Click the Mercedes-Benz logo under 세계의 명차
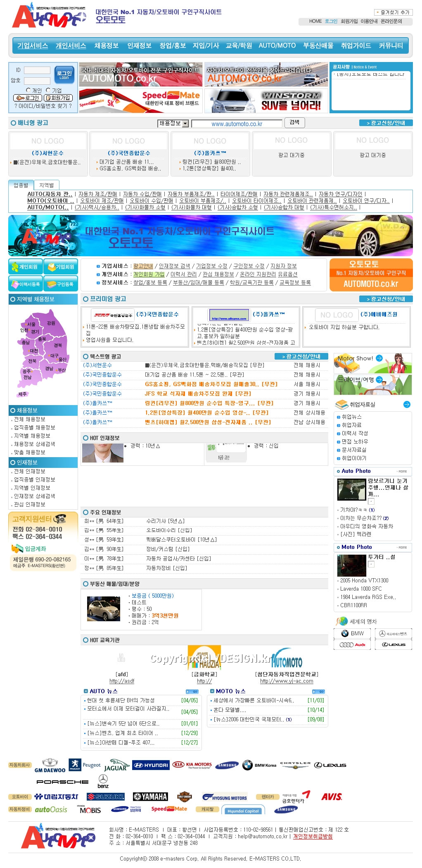The width and height of the screenshot is (422, 868). (394, 633)
